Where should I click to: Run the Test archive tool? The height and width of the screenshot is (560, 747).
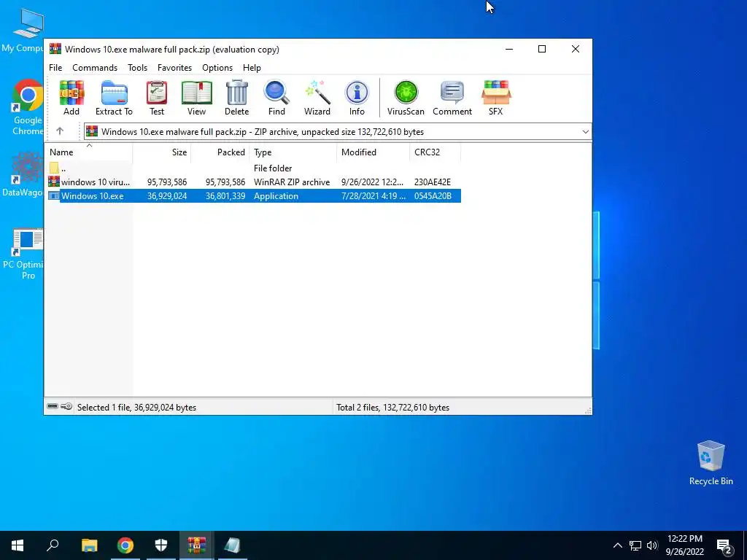(157, 98)
